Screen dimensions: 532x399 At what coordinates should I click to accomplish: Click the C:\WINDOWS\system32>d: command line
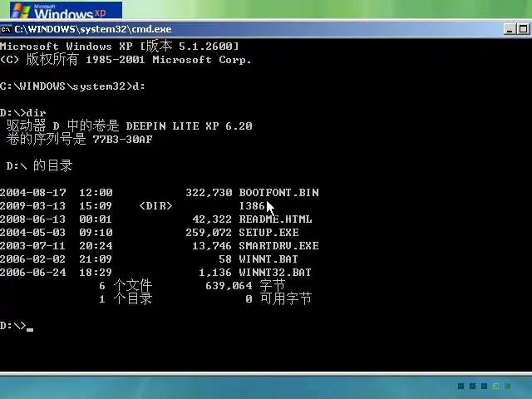(72, 86)
